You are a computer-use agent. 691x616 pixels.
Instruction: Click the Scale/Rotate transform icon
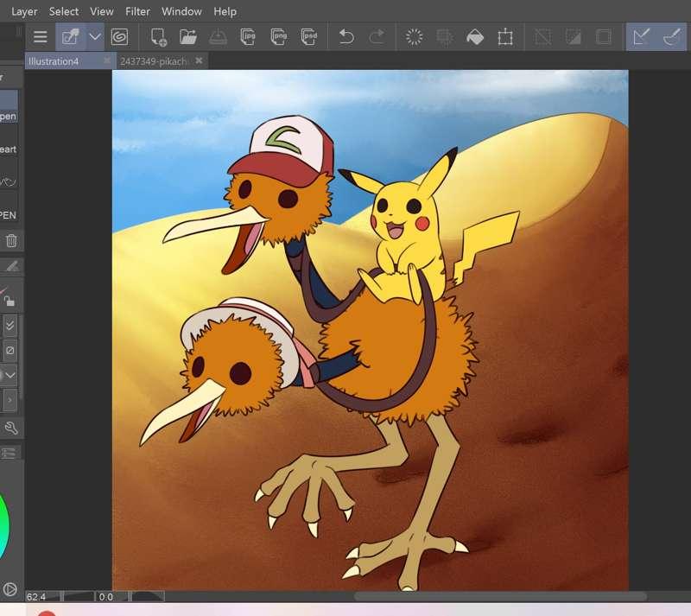505,37
